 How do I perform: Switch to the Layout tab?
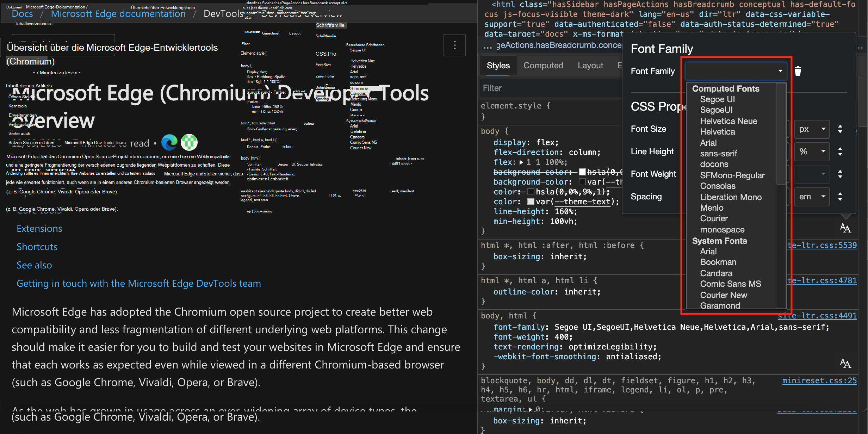[590, 66]
